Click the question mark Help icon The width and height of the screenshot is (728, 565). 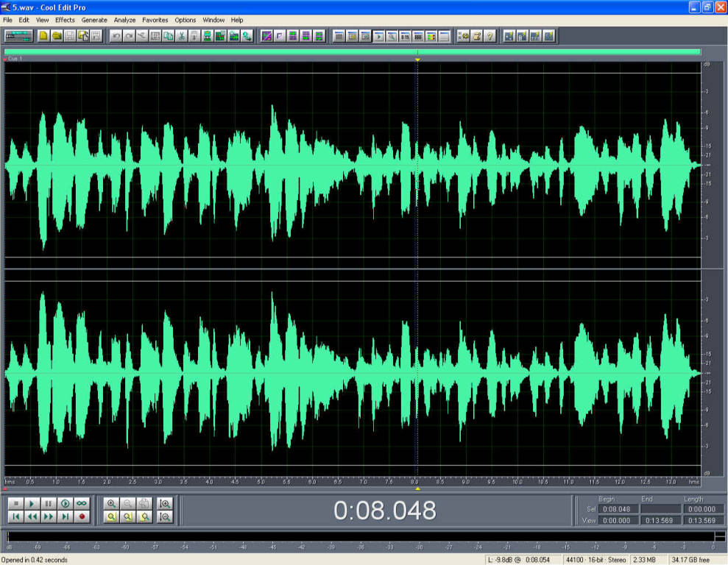(x=490, y=35)
